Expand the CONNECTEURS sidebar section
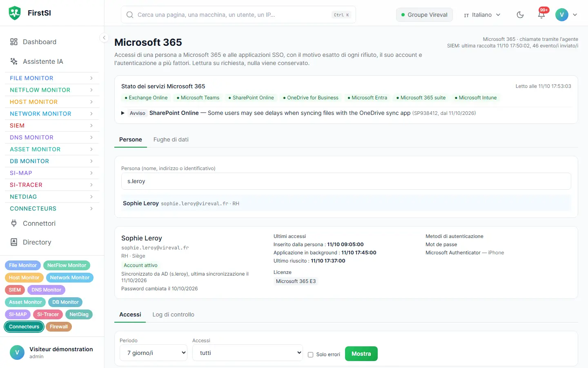The width and height of the screenshot is (588, 368). 52,209
